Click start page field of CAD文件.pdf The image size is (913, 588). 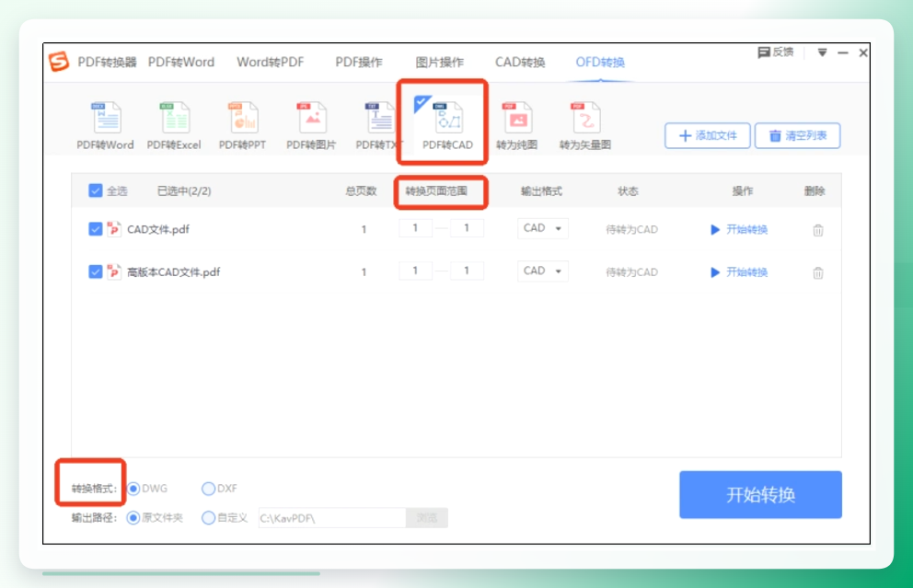[415, 227]
